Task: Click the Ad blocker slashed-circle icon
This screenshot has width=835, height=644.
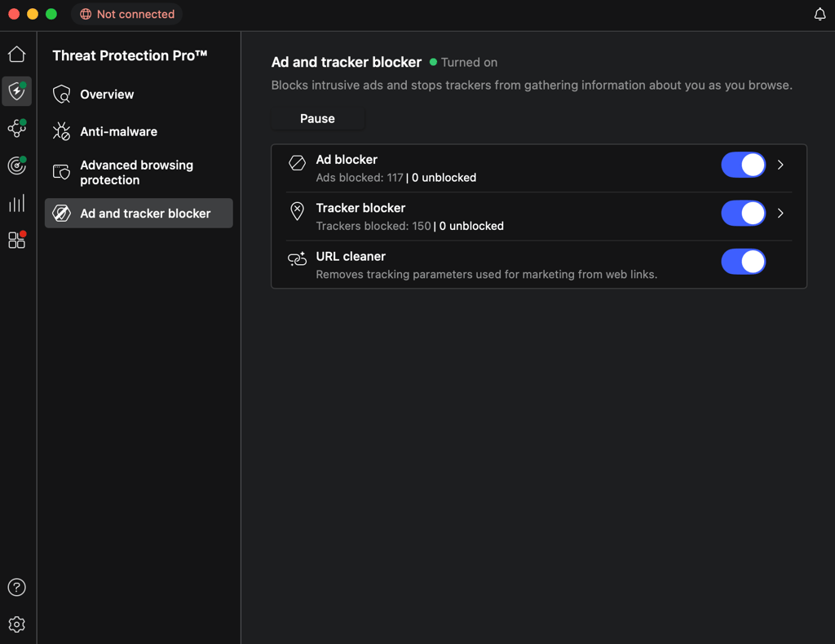Action: coord(297,163)
